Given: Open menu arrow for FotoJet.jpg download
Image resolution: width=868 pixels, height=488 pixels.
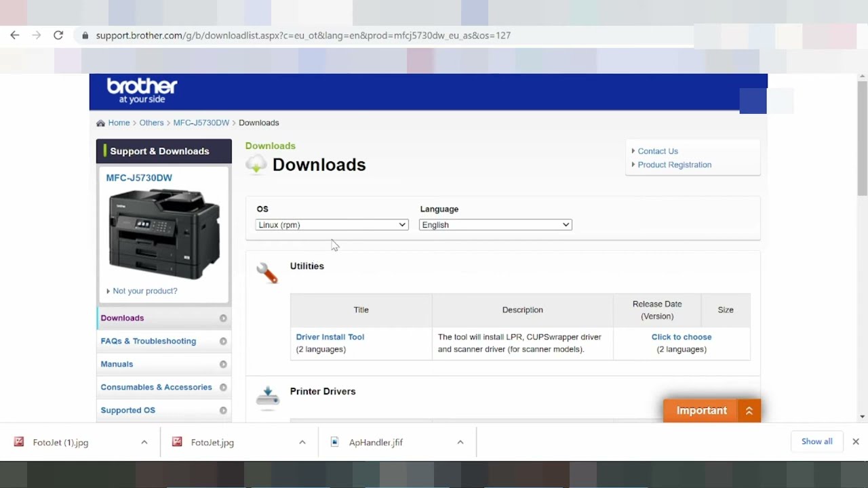Looking at the screenshot, I should [x=302, y=442].
